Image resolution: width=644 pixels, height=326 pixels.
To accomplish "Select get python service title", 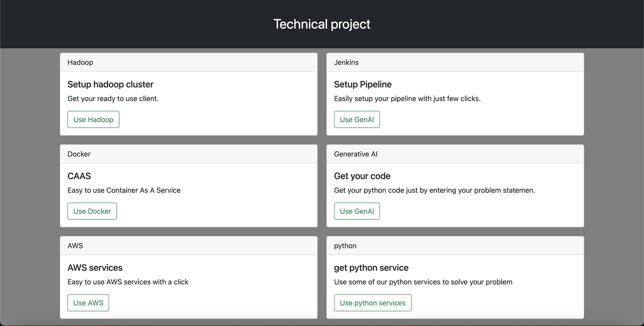I will [x=371, y=268].
